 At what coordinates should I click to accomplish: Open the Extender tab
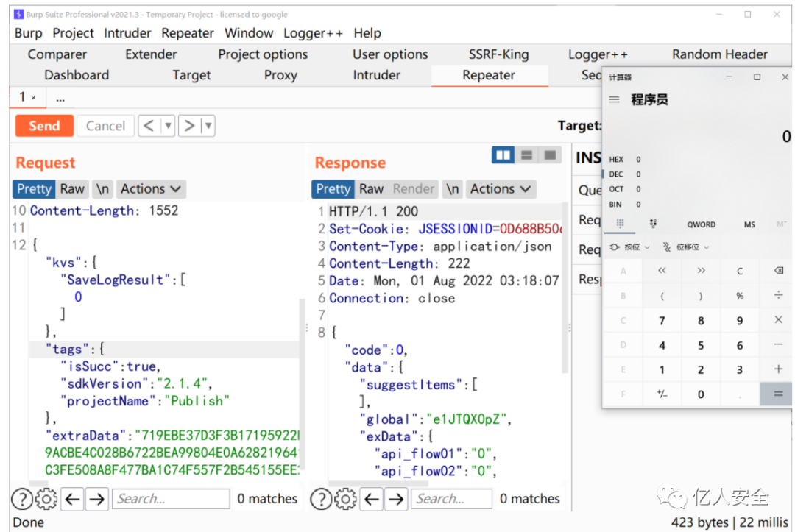(151, 54)
